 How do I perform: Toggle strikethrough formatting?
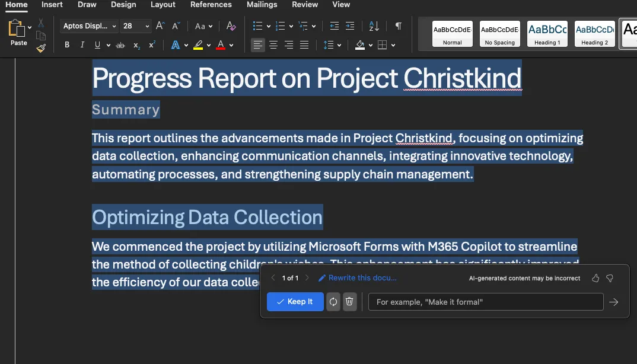(x=120, y=45)
